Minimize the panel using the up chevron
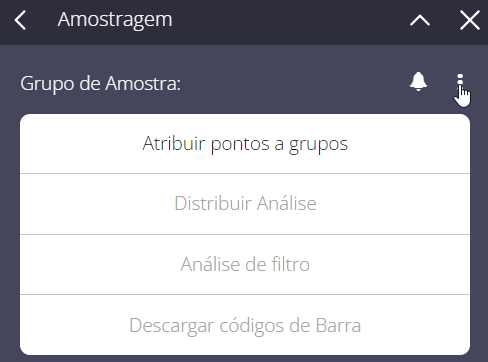This screenshot has height=362, width=488. (420, 20)
